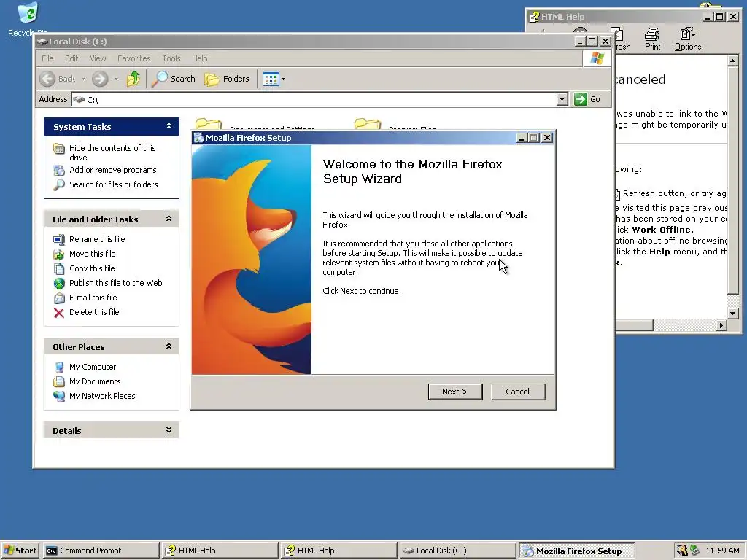Open the Edit menu in Local Disk window
This screenshot has height=560, width=747.
(x=71, y=58)
